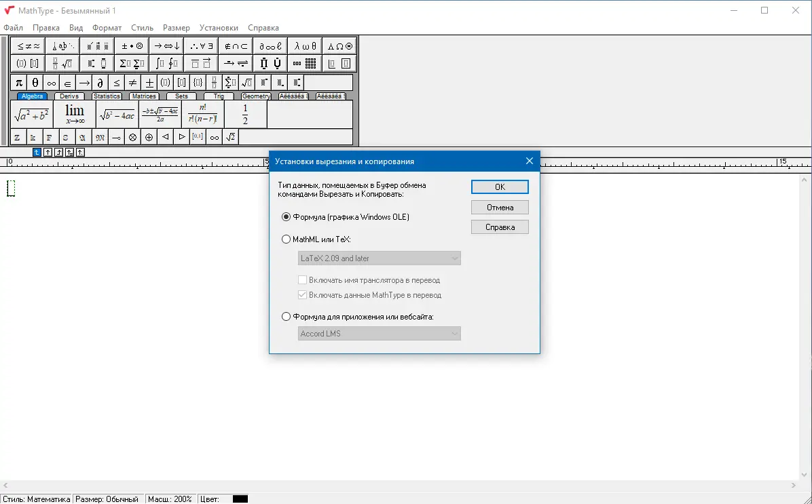Insert the square root of 2 expression

click(x=230, y=137)
